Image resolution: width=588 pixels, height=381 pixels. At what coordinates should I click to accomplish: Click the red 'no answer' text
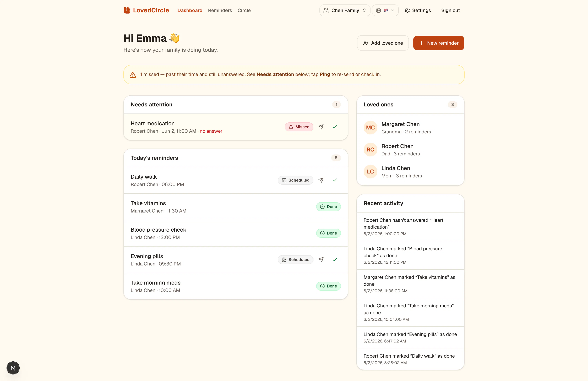coord(211,131)
